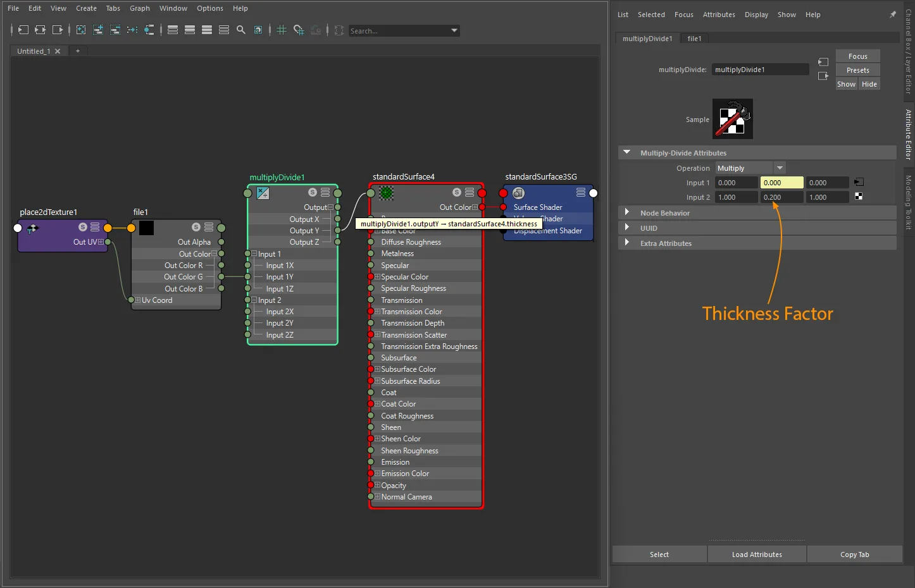Click the Custom attribute view icon
Viewport: 915px width, 588px height.
224,30
